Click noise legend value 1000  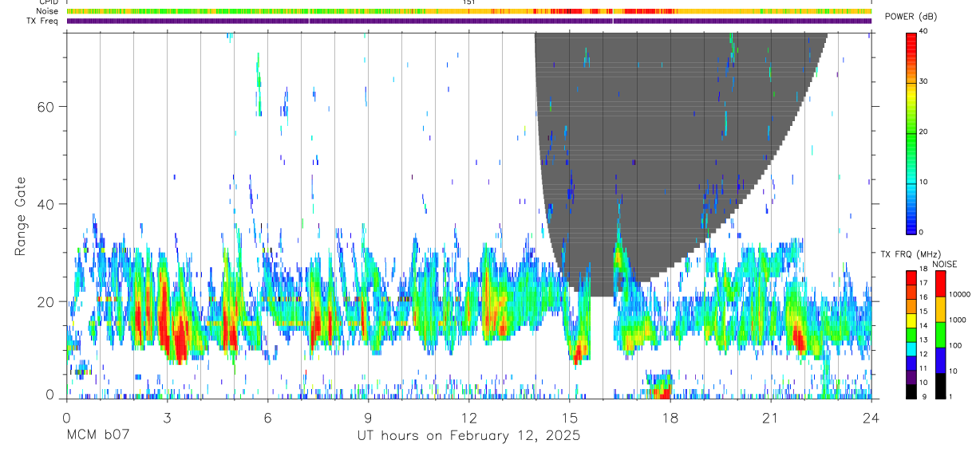click(x=957, y=320)
